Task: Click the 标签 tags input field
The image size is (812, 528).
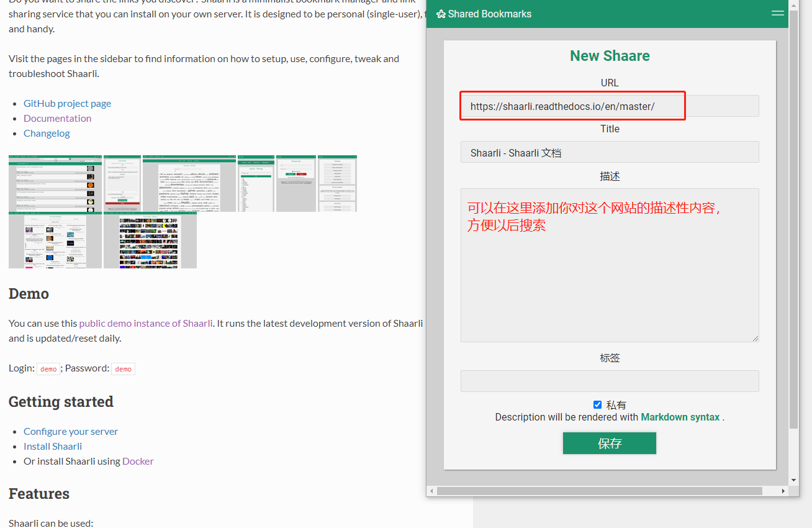Action: [x=609, y=381]
